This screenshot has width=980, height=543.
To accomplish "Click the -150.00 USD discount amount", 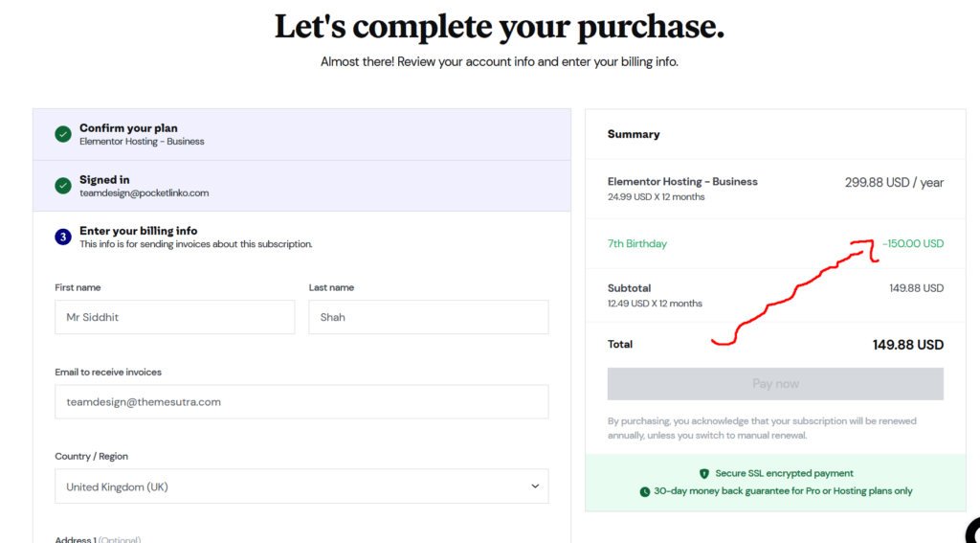I will point(913,243).
